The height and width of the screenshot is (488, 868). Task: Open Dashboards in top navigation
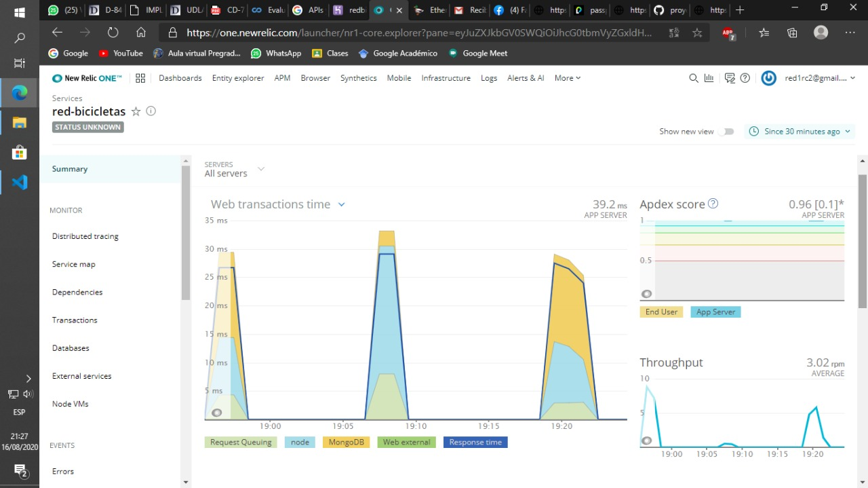pos(180,78)
